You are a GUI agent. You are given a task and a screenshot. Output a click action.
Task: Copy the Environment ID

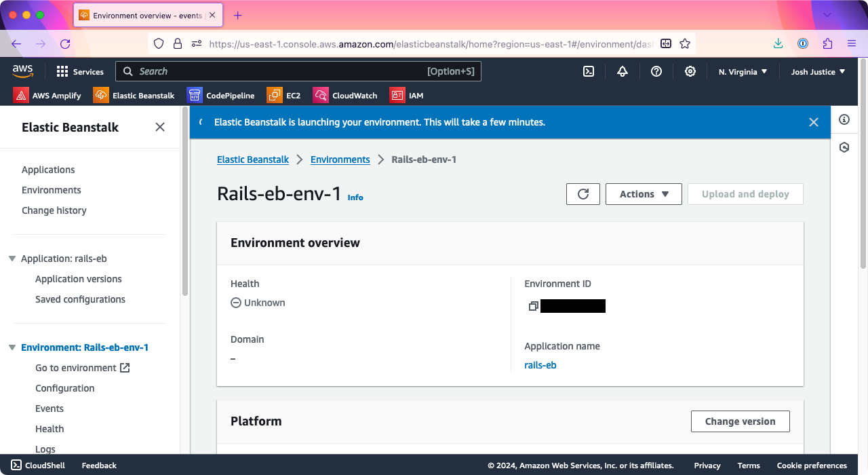click(x=533, y=306)
